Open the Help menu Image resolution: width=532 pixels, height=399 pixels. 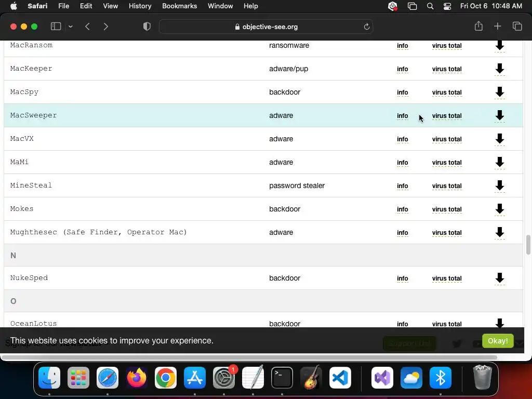click(x=251, y=6)
